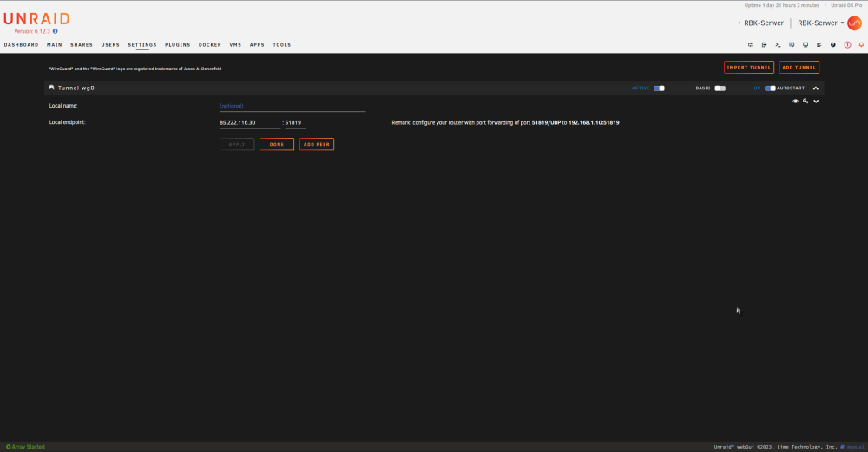The height and width of the screenshot is (452, 868).
Task: Toggle the BASIC advanced view switch
Action: 720,88
